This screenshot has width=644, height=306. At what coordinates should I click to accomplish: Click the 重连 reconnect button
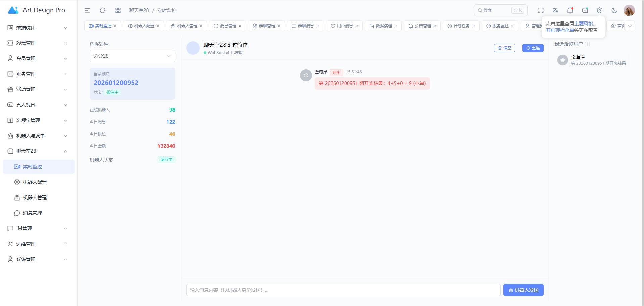click(533, 48)
